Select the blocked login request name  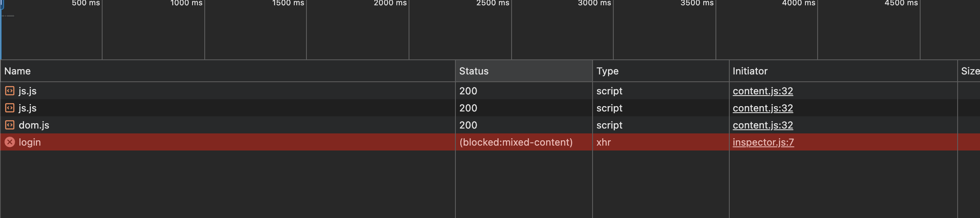coord(30,142)
